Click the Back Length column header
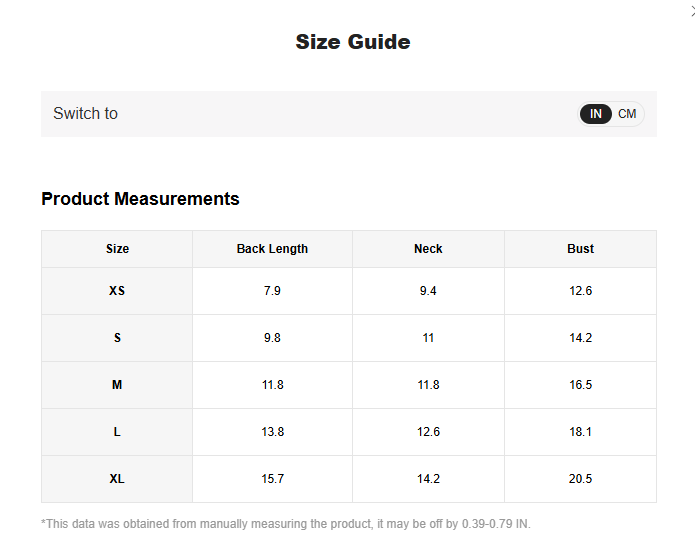The height and width of the screenshot is (545, 695). [x=272, y=249]
